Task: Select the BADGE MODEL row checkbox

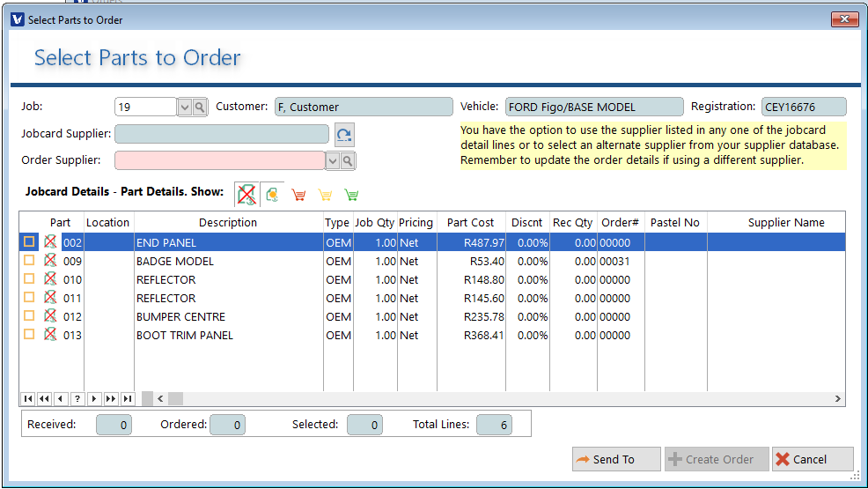Action: (x=29, y=261)
